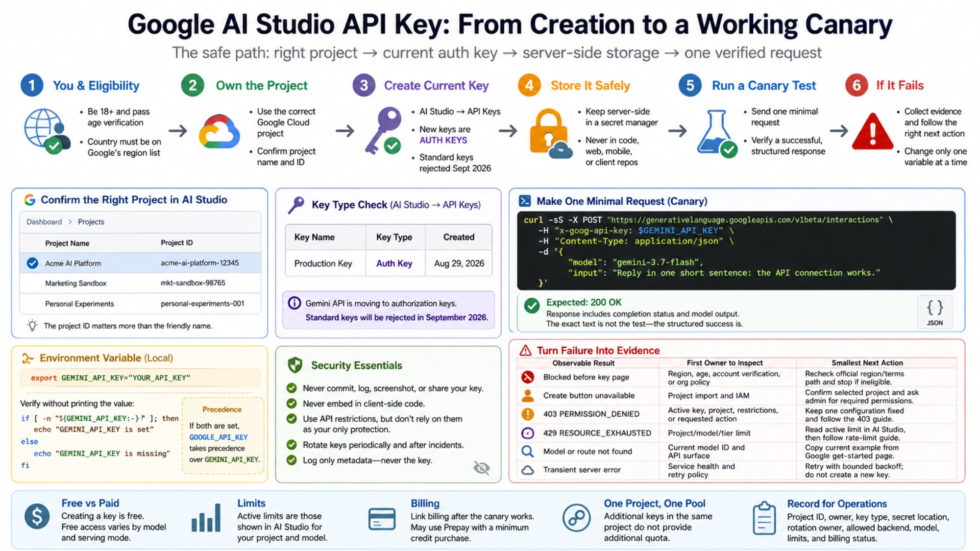Viewport: 980px width, 551px height.
Task: Click the purple key icon in step 3
Action: 383,131
